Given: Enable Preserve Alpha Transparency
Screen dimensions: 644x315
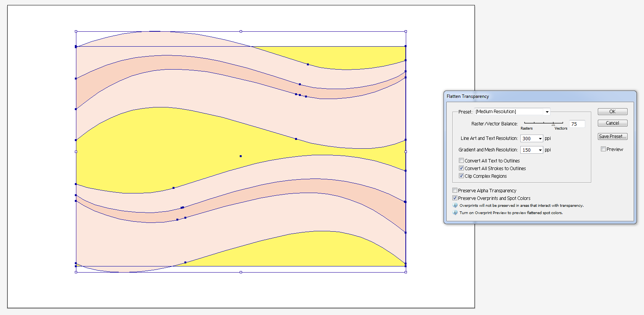Looking at the screenshot, I should pyautogui.click(x=455, y=190).
